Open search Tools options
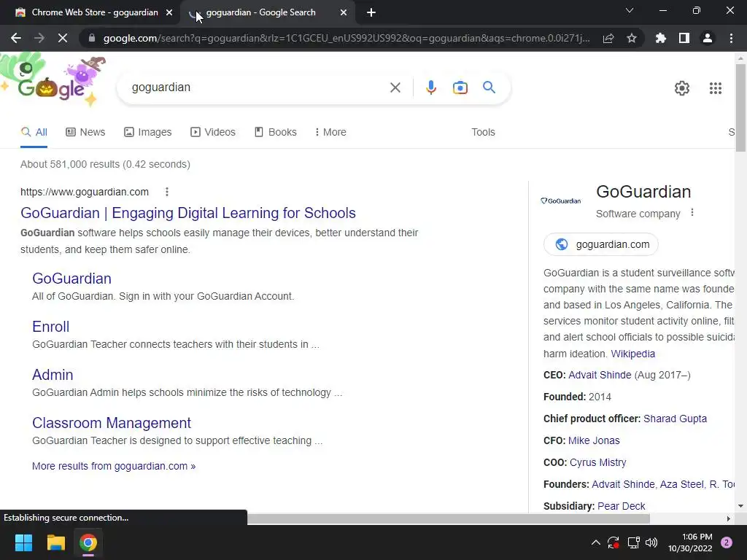This screenshot has height=560, width=747. tap(483, 133)
